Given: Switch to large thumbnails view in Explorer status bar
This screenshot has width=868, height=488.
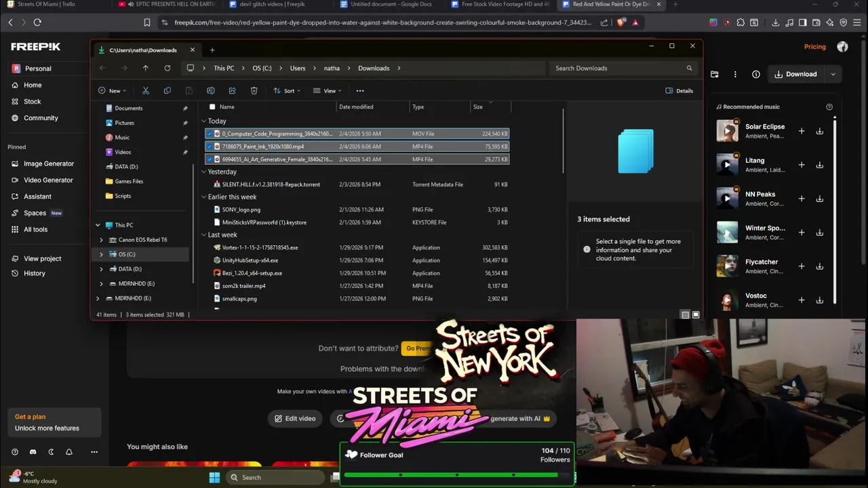Looking at the screenshot, I should point(696,315).
